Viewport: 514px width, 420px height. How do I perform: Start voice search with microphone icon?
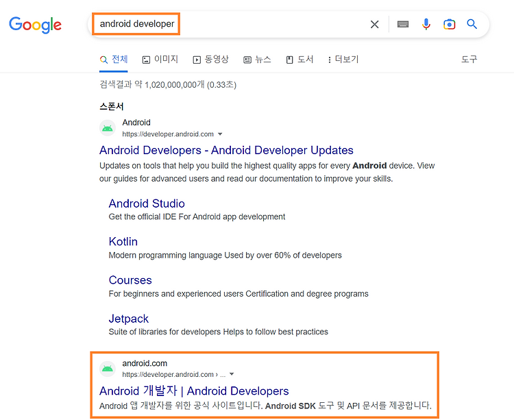point(426,24)
